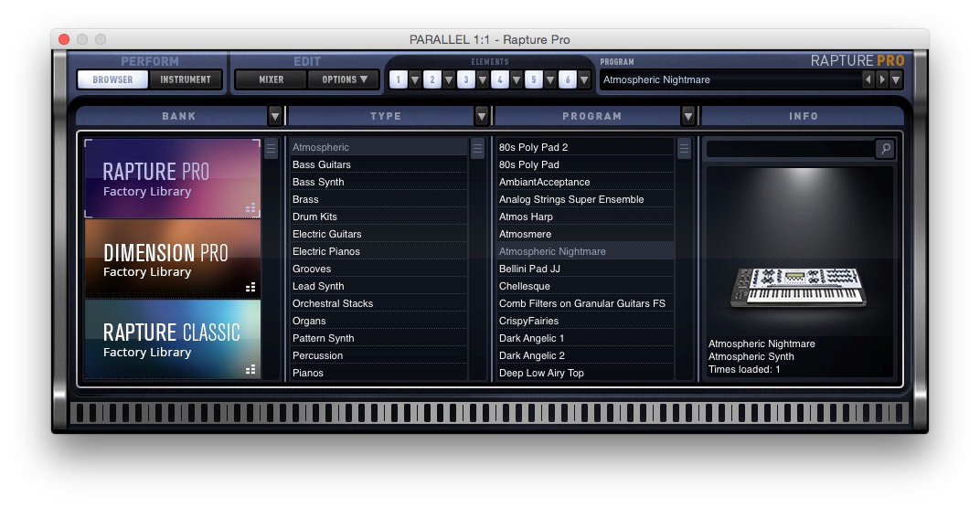
Task: Select the Bass Synth type
Action: [x=378, y=183]
